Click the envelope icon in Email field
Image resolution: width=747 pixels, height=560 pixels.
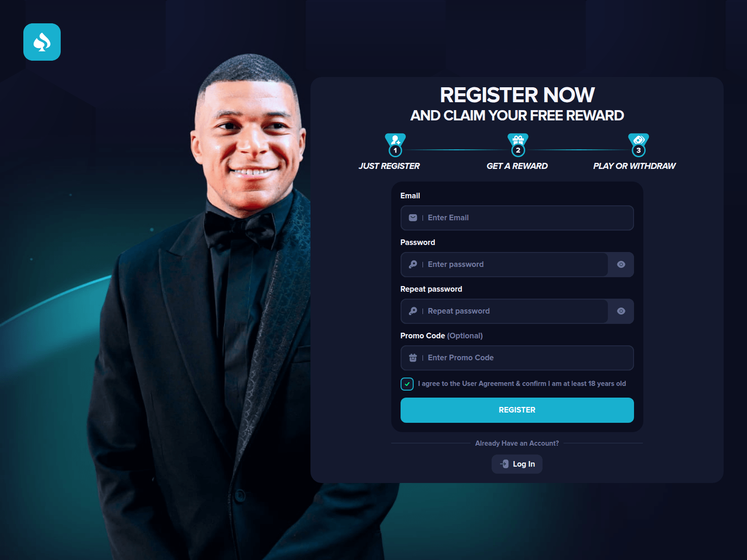413,218
